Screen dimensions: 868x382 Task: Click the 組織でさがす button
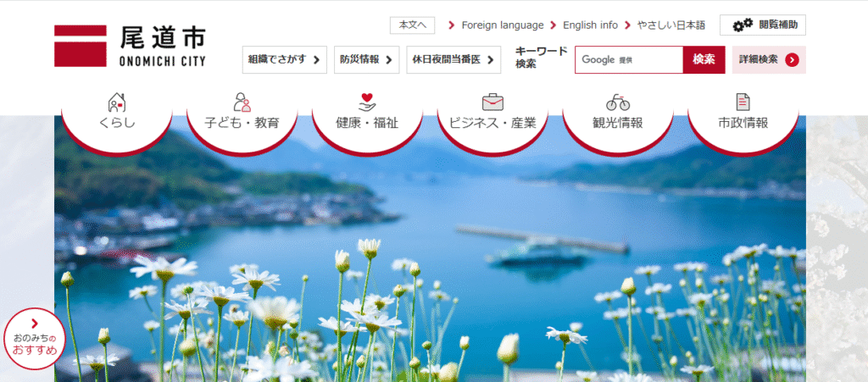point(285,59)
